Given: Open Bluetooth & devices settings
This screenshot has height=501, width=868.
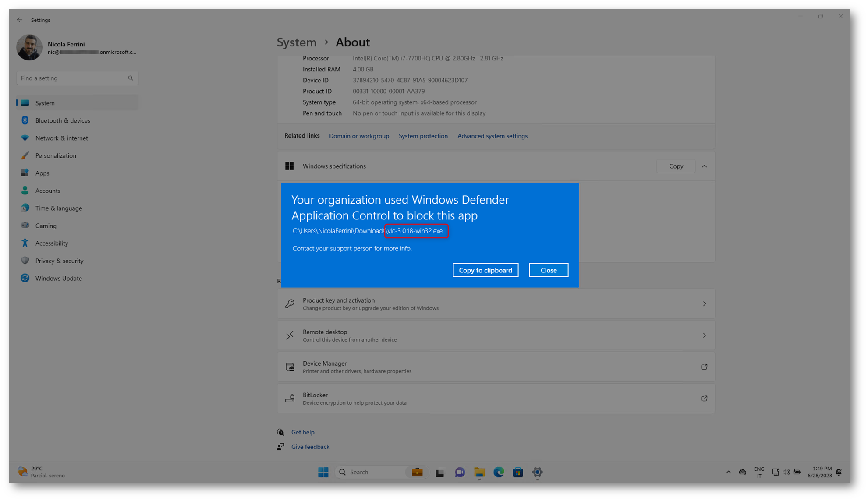Looking at the screenshot, I should [x=78, y=120].
